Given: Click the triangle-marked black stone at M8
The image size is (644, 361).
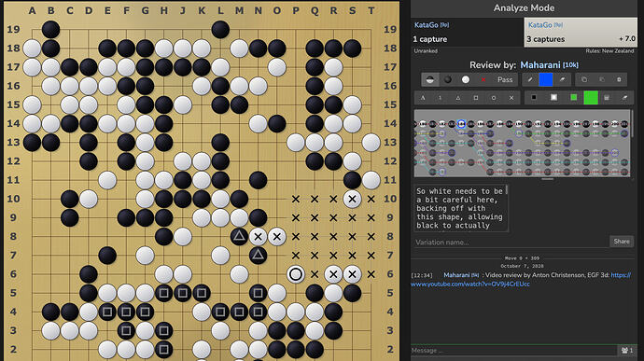Looking at the screenshot, I should pyautogui.click(x=239, y=236).
